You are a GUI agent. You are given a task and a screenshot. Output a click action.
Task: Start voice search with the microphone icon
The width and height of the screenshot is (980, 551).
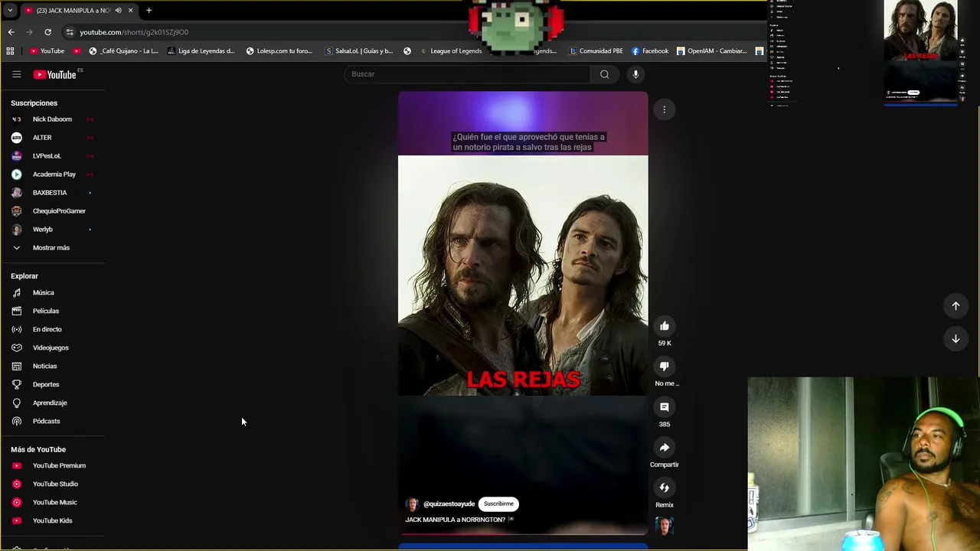[635, 74]
